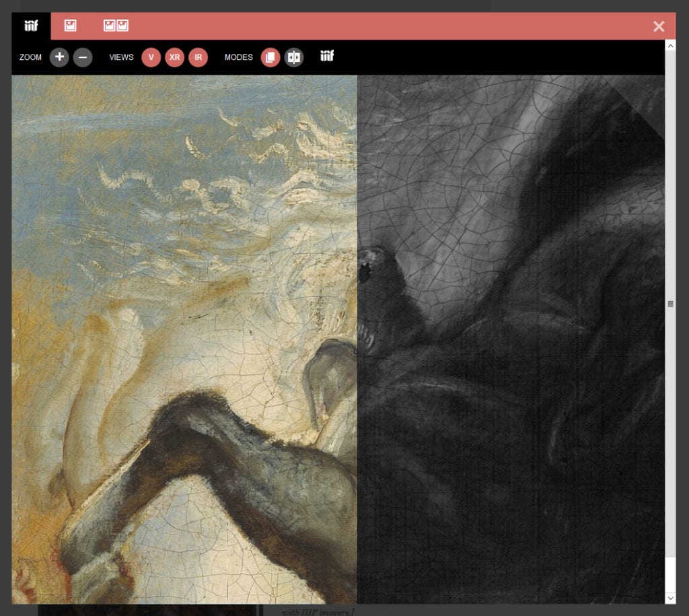Click the IIIF logo tab at top left
This screenshot has height=616, width=689.
(31, 25)
